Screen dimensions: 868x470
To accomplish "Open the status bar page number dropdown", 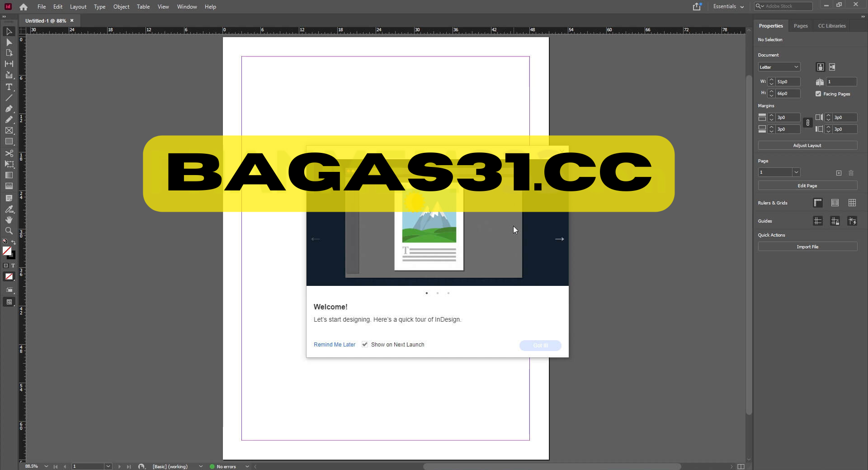I will [x=108, y=466].
